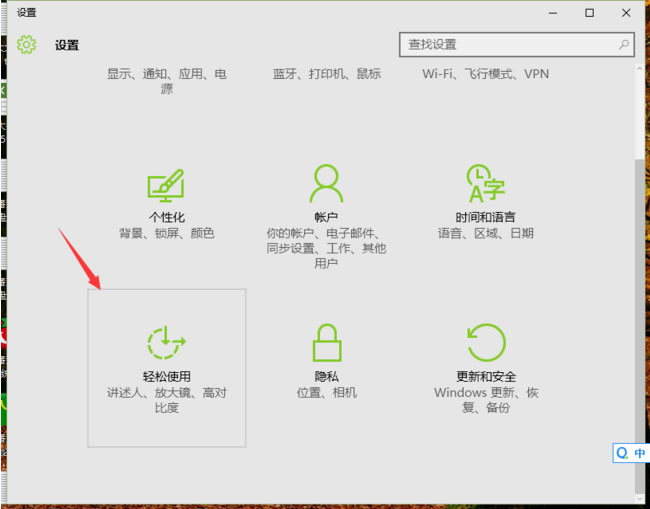The height and width of the screenshot is (509, 650).
Task: Click the Windows 更新、恢复、备份 description
Action: point(486,400)
